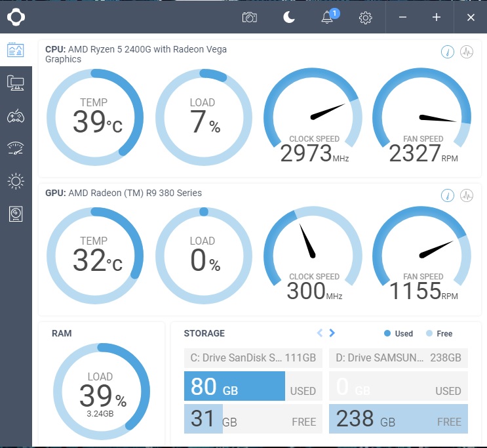Select the D: Drive SAMSUNG entry

(399, 358)
